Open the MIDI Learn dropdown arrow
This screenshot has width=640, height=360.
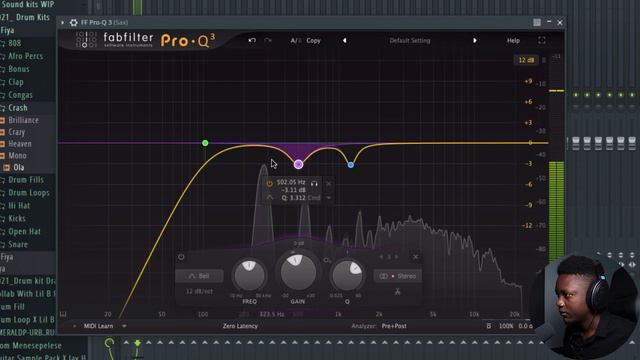(x=124, y=326)
